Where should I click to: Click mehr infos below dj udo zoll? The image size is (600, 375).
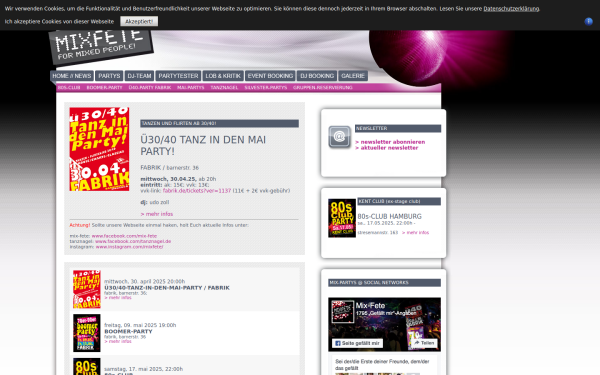tap(157, 214)
